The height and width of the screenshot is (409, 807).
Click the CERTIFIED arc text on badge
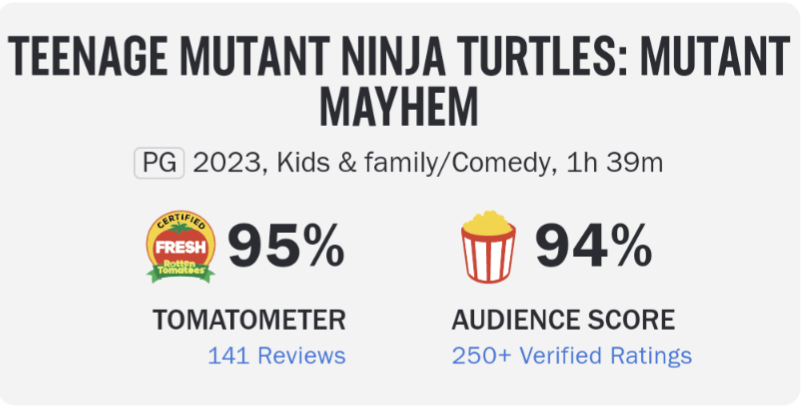click(x=181, y=222)
